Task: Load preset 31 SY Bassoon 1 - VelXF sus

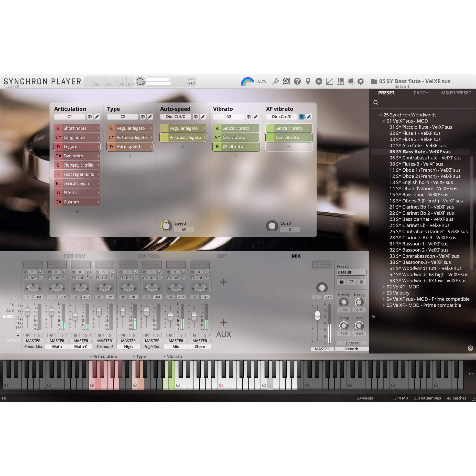Action: (x=419, y=244)
